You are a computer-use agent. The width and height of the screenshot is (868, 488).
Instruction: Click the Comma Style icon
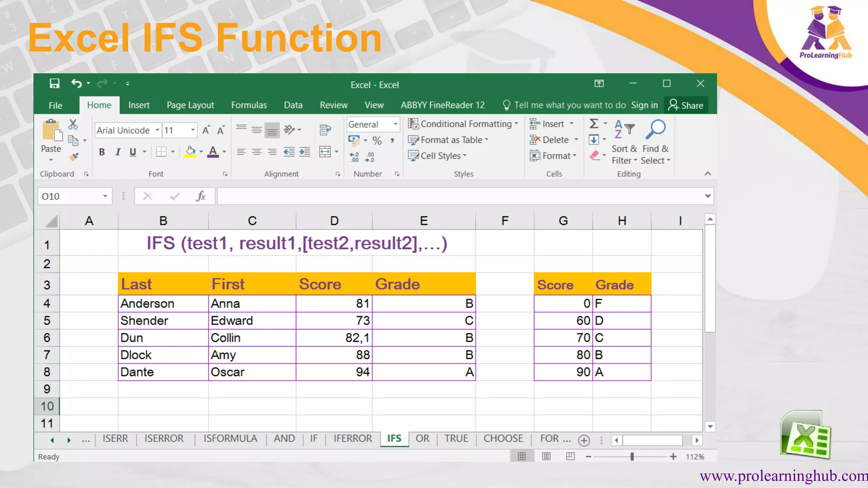[392, 140]
